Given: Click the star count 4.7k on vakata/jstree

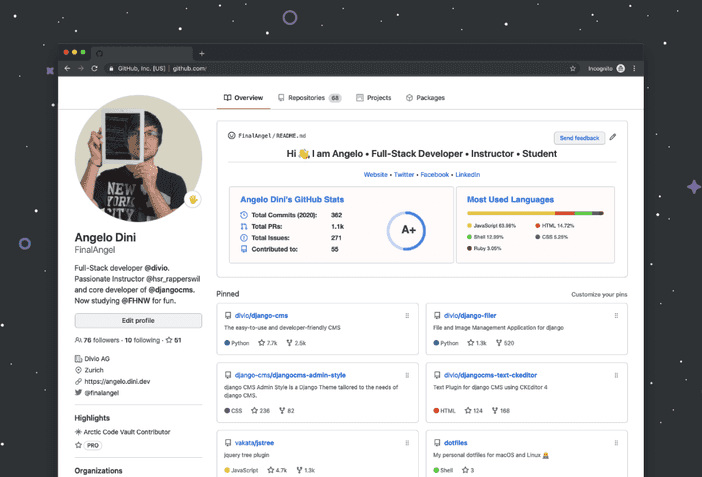Looking at the screenshot, I should (277, 470).
